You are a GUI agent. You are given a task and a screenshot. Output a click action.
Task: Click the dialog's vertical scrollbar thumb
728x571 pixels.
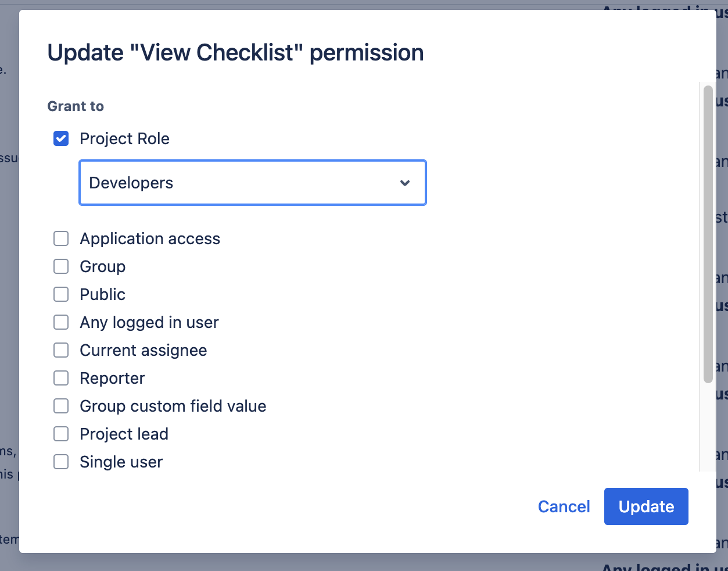[x=708, y=233]
